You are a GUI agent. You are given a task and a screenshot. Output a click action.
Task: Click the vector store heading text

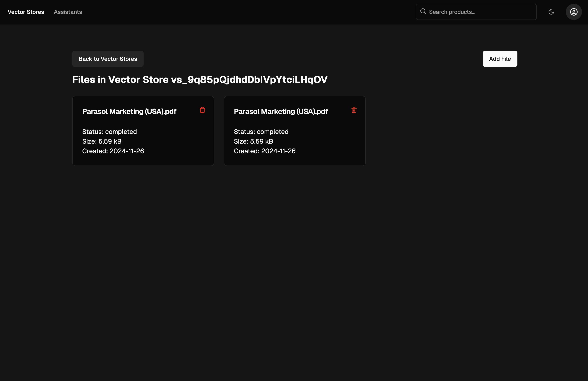point(200,80)
